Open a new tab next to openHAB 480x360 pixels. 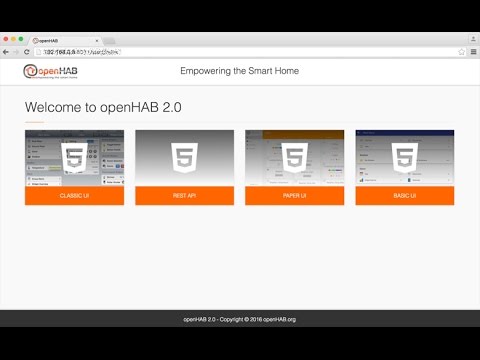coord(109,41)
